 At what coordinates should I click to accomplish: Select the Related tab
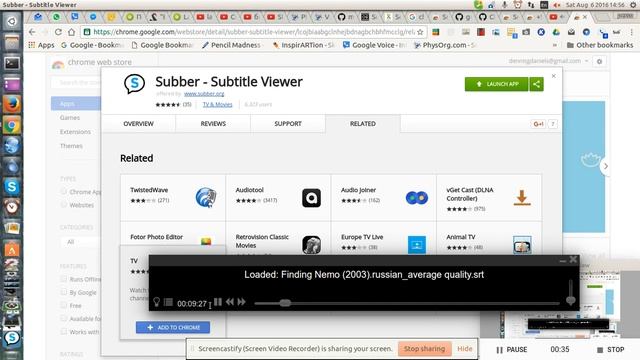(363, 124)
